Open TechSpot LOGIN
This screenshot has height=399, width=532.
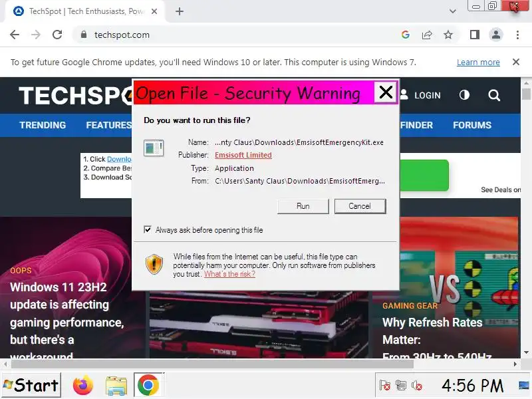tap(421, 95)
